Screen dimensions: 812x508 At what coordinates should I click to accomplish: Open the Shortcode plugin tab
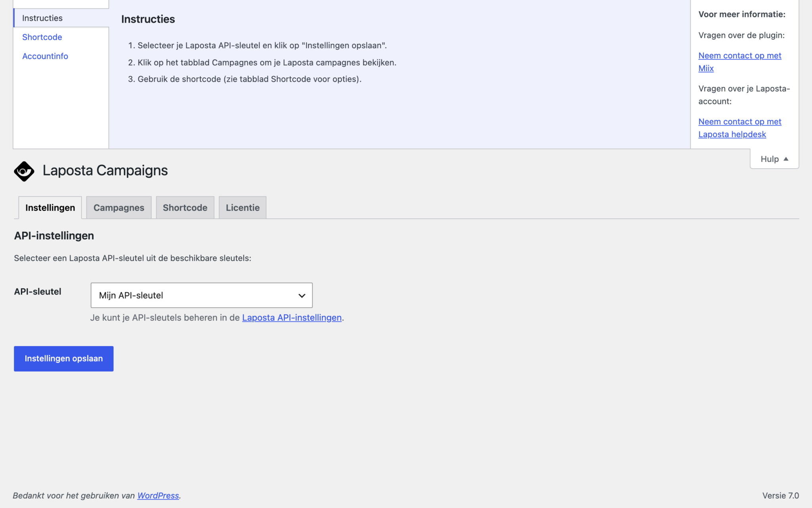185,208
